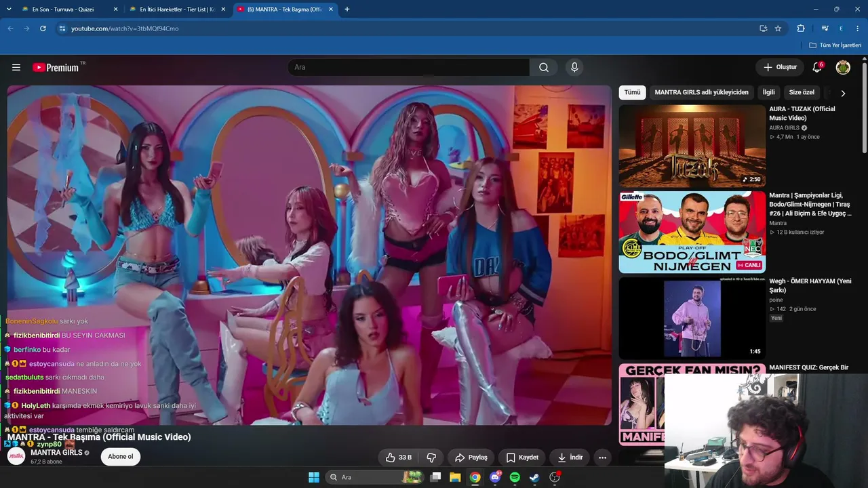Open notifications bell with 6 alerts
868x488 pixels.
(x=817, y=67)
